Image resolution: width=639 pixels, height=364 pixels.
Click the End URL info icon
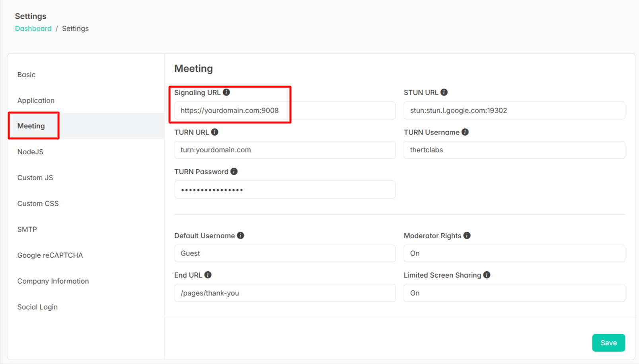pos(208,275)
